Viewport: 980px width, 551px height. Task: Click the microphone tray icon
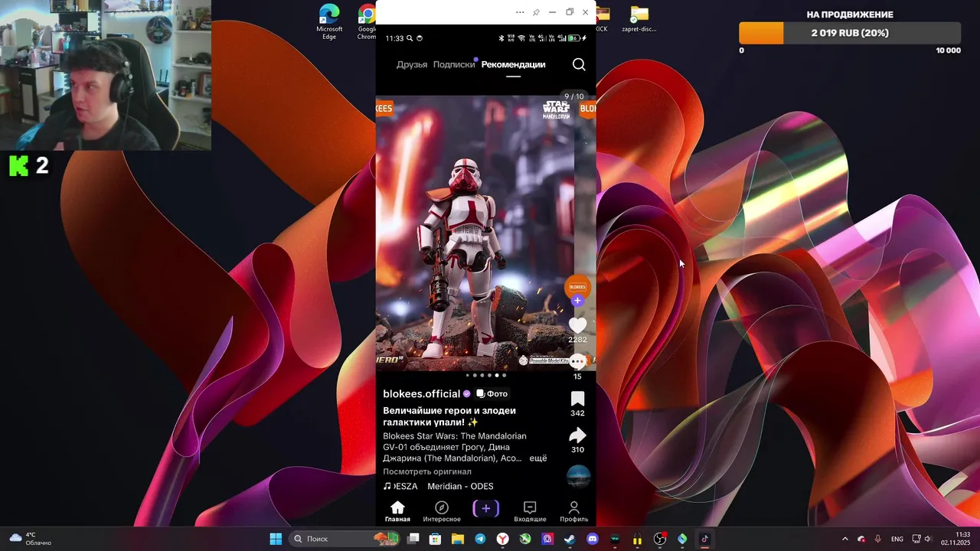click(x=877, y=539)
